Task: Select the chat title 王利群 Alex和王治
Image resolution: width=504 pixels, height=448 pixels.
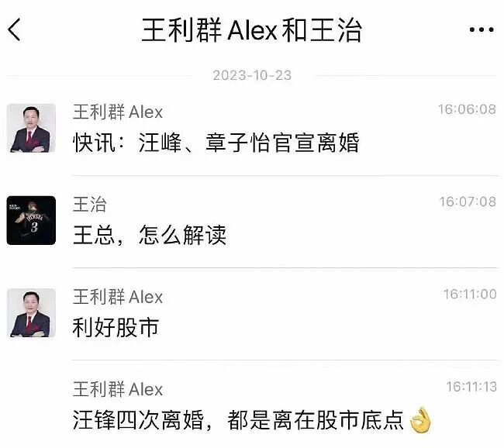Action: pos(252,30)
